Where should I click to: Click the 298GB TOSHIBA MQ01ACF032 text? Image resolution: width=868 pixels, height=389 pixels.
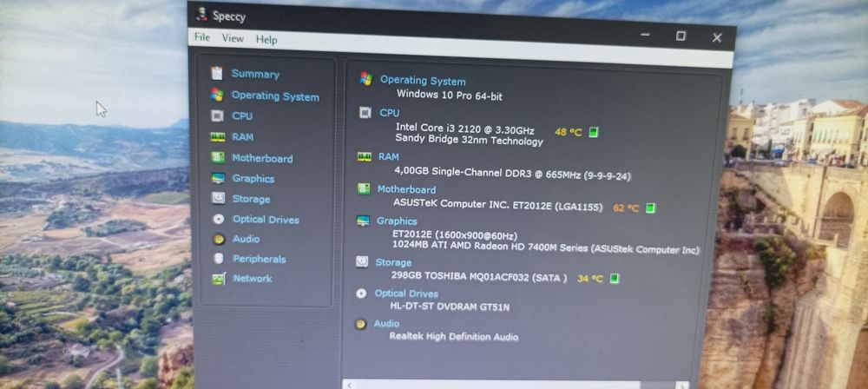click(x=459, y=276)
